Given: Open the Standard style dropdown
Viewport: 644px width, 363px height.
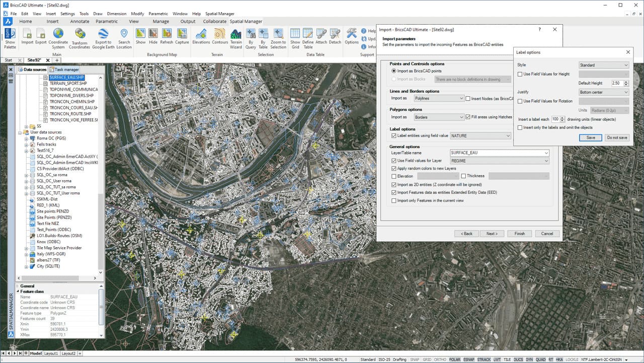Looking at the screenshot, I should pyautogui.click(x=604, y=65).
